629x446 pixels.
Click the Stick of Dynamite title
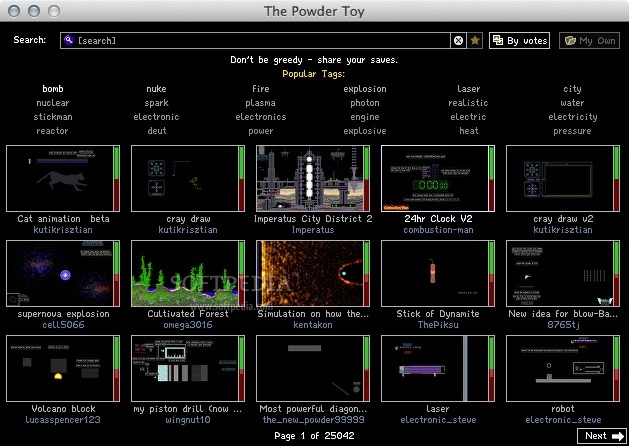tap(438, 314)
